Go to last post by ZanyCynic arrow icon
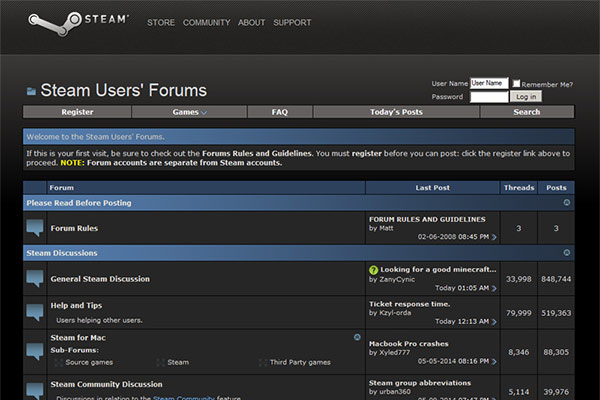The height and width of the screenshot is (400, 600). pyautogui.click(x=494, y=289)
